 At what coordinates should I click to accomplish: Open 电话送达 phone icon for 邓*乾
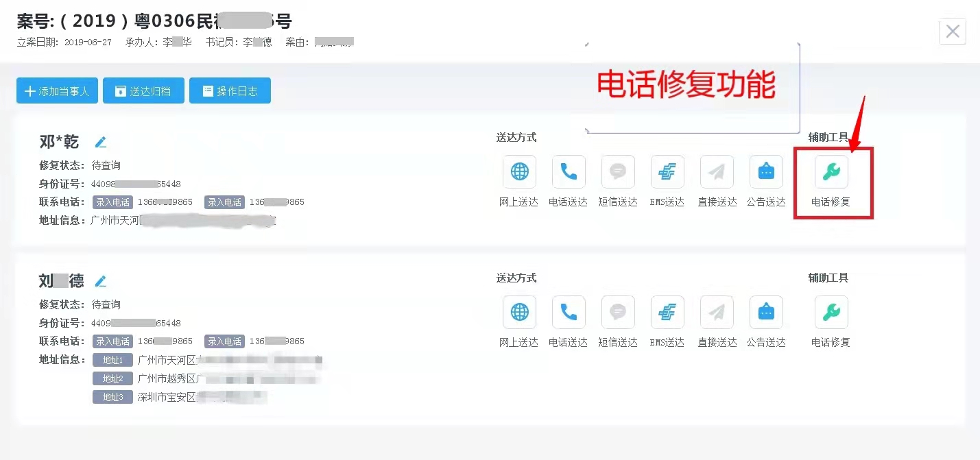coord(569,171)
